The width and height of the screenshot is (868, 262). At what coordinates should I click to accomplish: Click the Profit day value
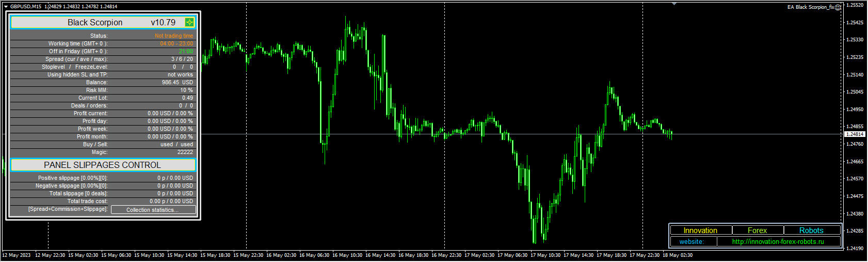click(170, 121)
